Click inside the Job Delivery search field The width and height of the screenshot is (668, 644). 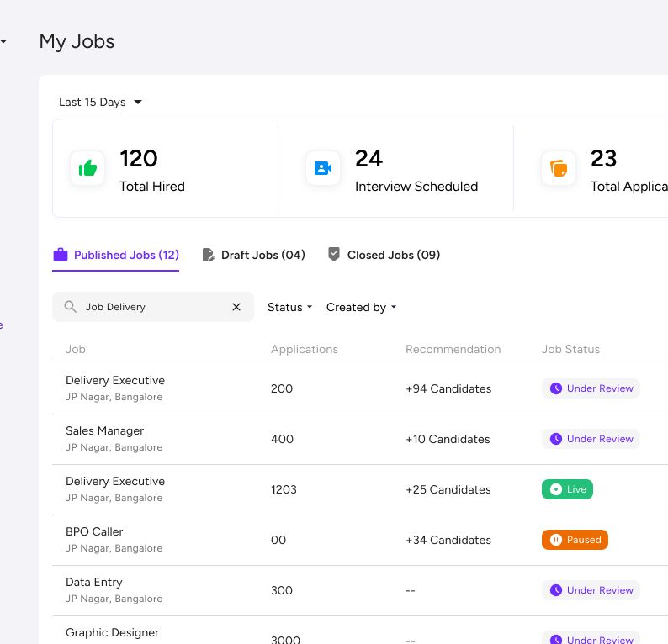point(151,307)
